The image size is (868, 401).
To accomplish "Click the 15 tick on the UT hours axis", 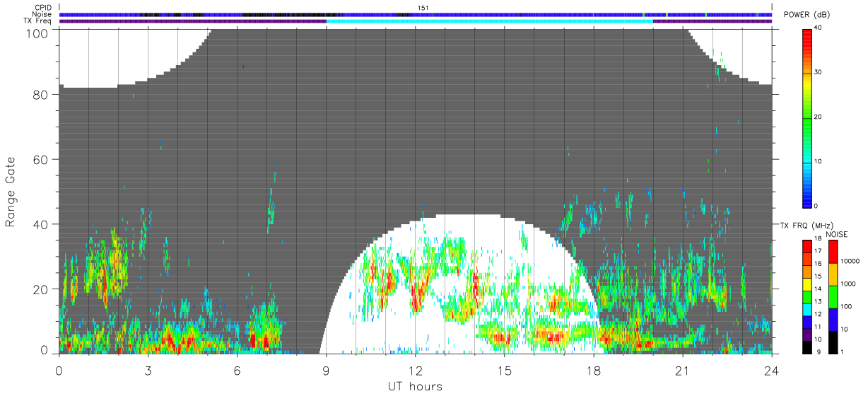I will [504, 370].
